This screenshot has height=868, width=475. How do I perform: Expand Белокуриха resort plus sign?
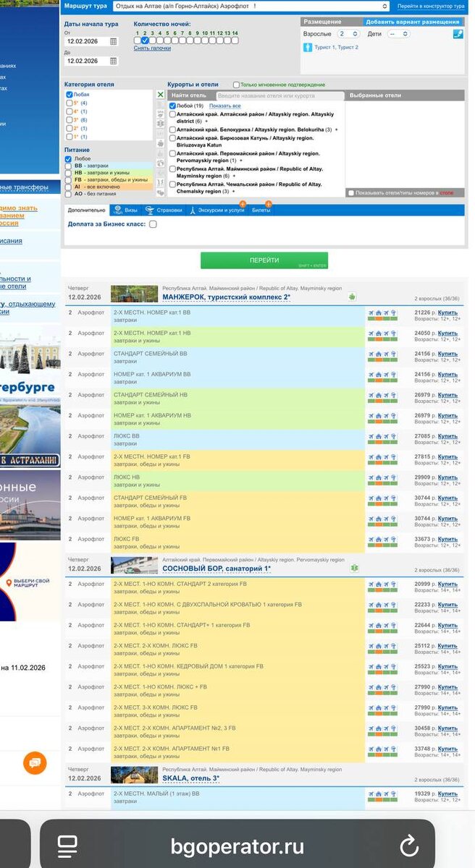tap(336, 129)
